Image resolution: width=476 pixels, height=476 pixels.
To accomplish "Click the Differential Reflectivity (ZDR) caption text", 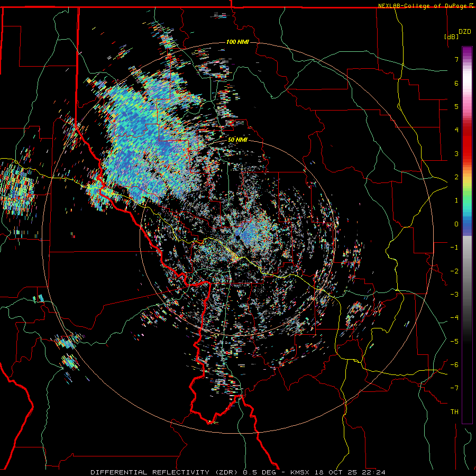I will coord(165,472).
